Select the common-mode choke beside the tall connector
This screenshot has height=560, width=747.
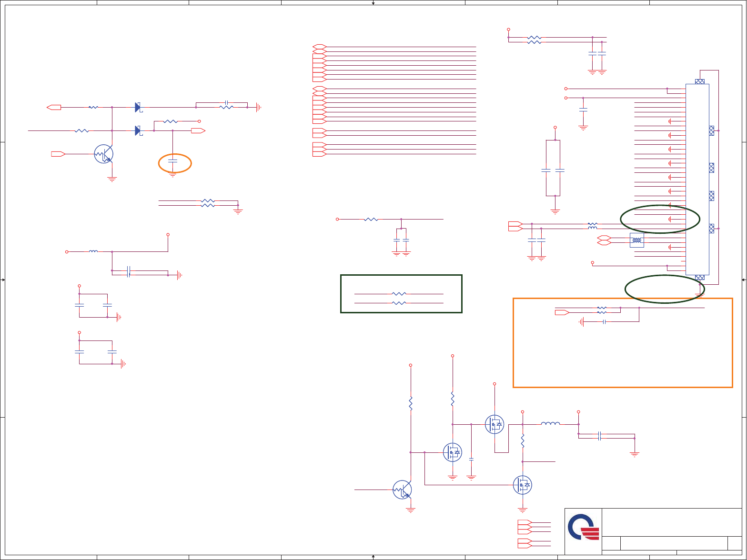pyautogui.click(x=637, y=240)
